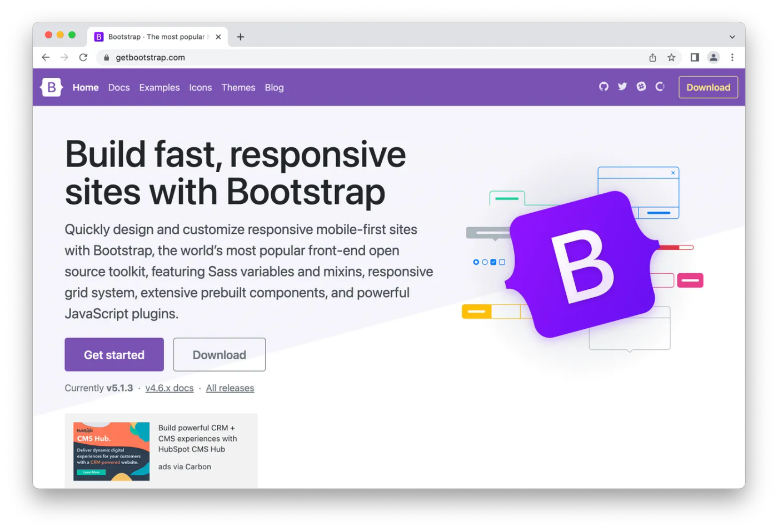Open the Themes section from the navbar
The height and width of the screenshot is (532, 778).
238,87
